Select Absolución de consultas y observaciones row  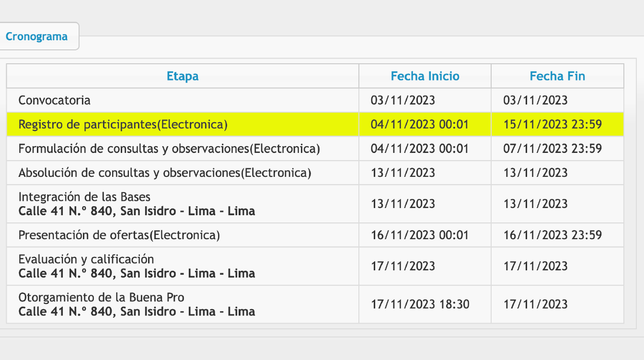tap(315, 173)
